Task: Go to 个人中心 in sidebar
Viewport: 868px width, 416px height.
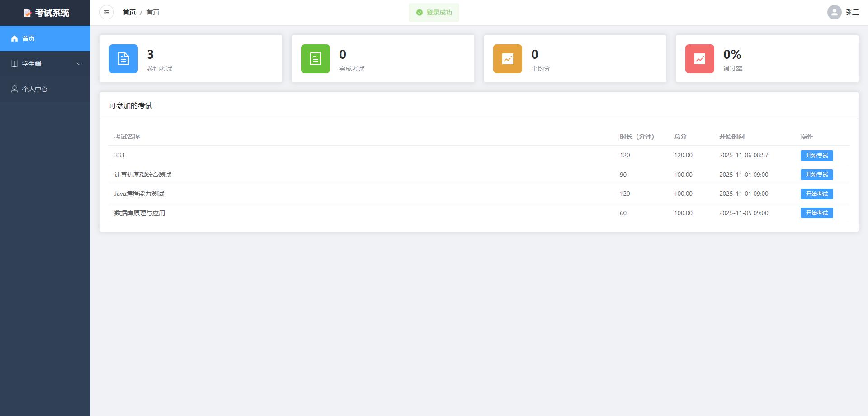Action: pyautogui.click(x=35, y=89)
